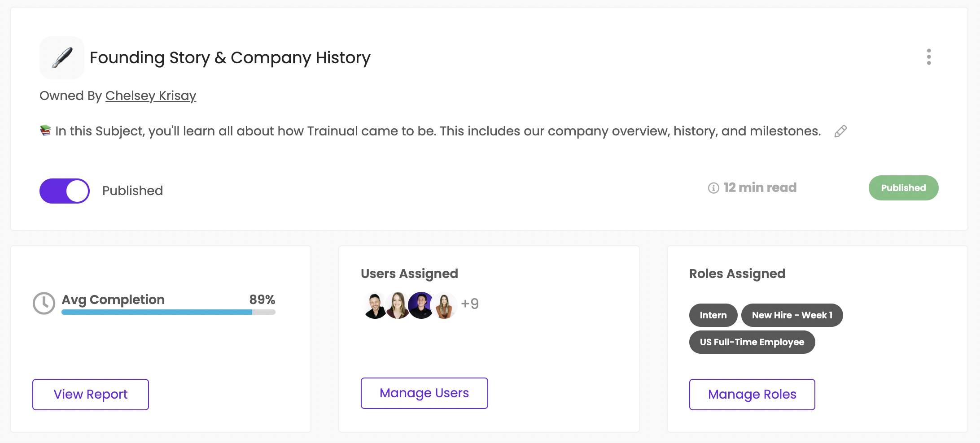Click the third assigned user avatar
The width and height of the screenshot is (980, 443).
point(420,306)
